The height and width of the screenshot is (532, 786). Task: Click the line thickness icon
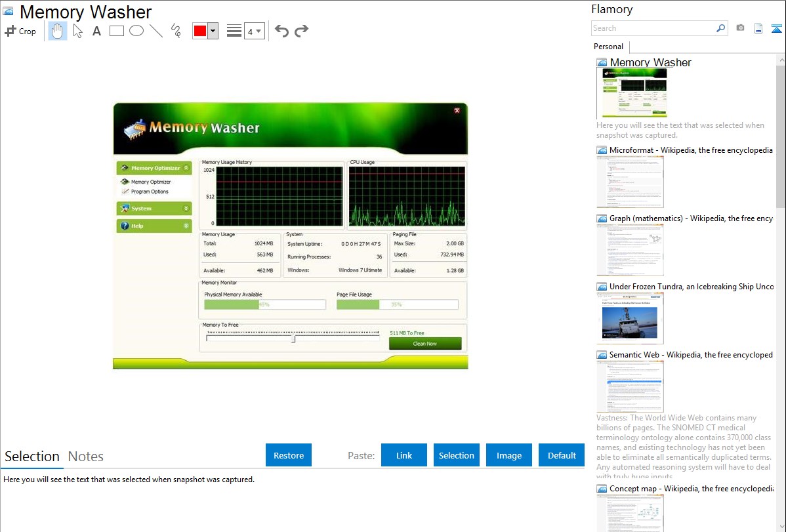[x=234, y=31]
